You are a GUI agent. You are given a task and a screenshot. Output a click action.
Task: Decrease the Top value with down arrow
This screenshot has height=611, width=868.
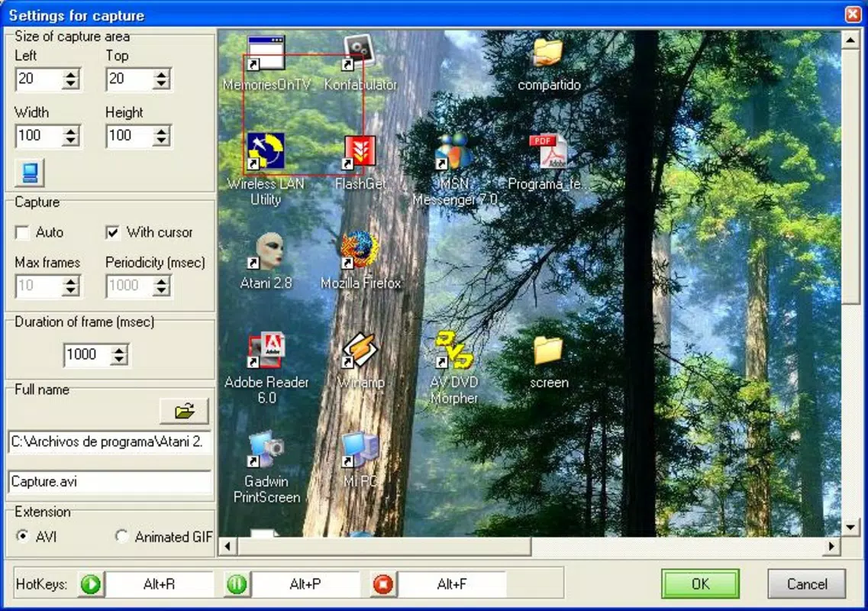(161, 84)
